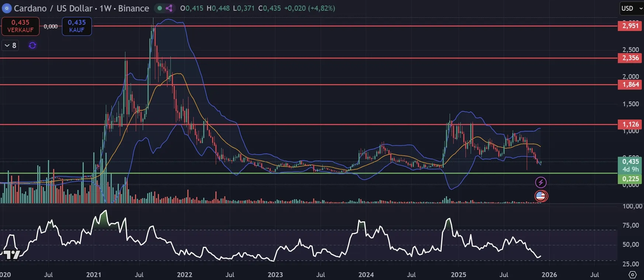Click the 2021 time axis label
Screen dimensions: 644x280
pos(94,275)
